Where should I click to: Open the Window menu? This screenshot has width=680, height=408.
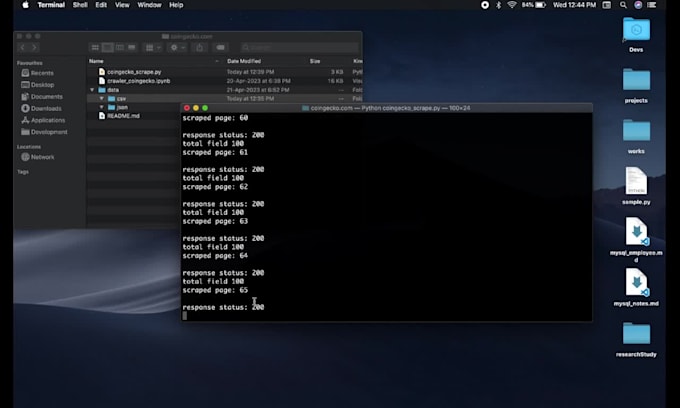[149, 5]
